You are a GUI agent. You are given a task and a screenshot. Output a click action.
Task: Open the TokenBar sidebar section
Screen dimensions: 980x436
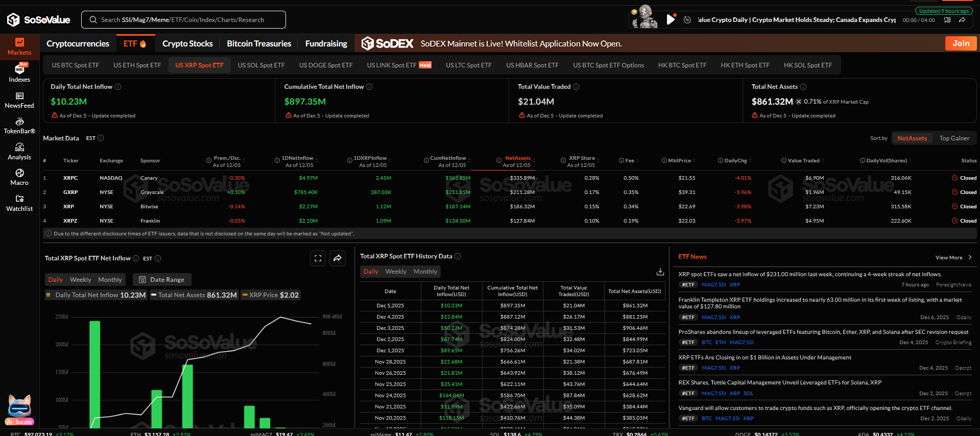coord(19,126)
